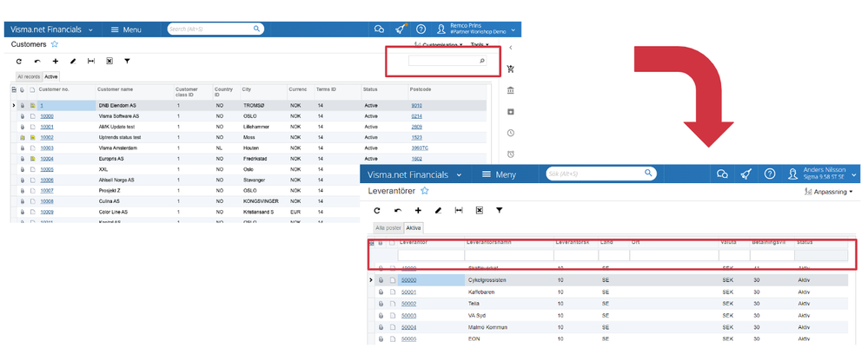Open chat icon in Customers window header
The width and height of the screenshot is (868, 361).
click(379, 30)
